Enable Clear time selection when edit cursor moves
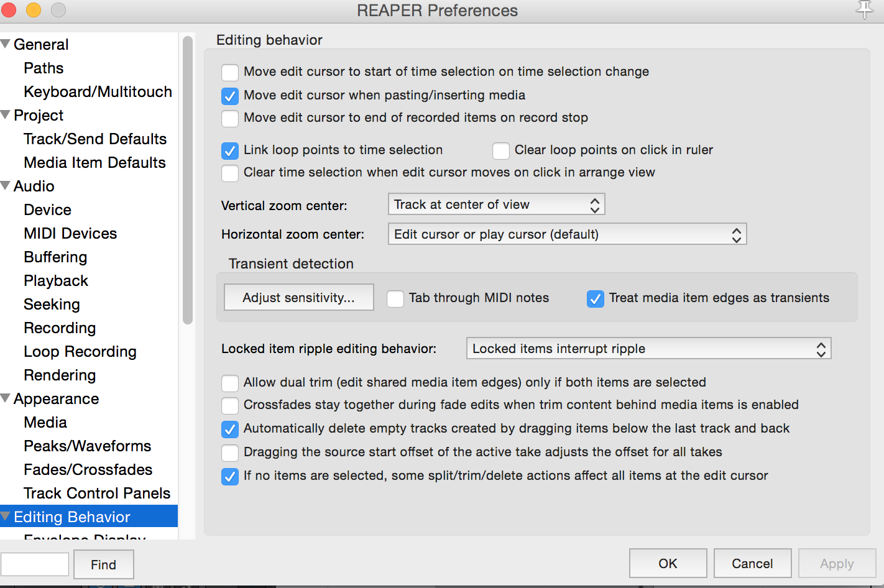This screenshot has width=884, height=588. pyautogui.click(x=230, y=173)
